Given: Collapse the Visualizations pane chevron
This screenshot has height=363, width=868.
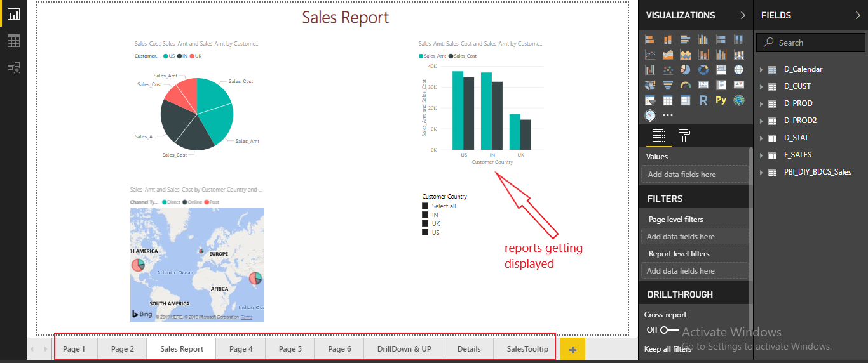Looking at the screenshot, I should pos(743,15).
